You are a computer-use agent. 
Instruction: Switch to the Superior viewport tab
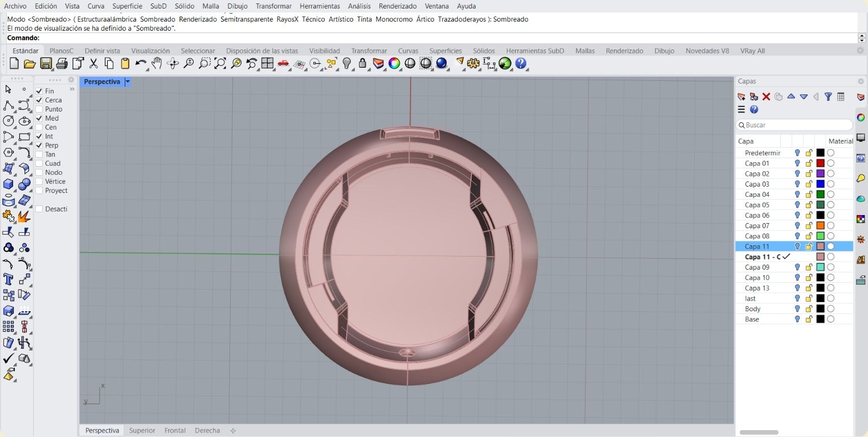pyautogui.click(x=142, y=431)
